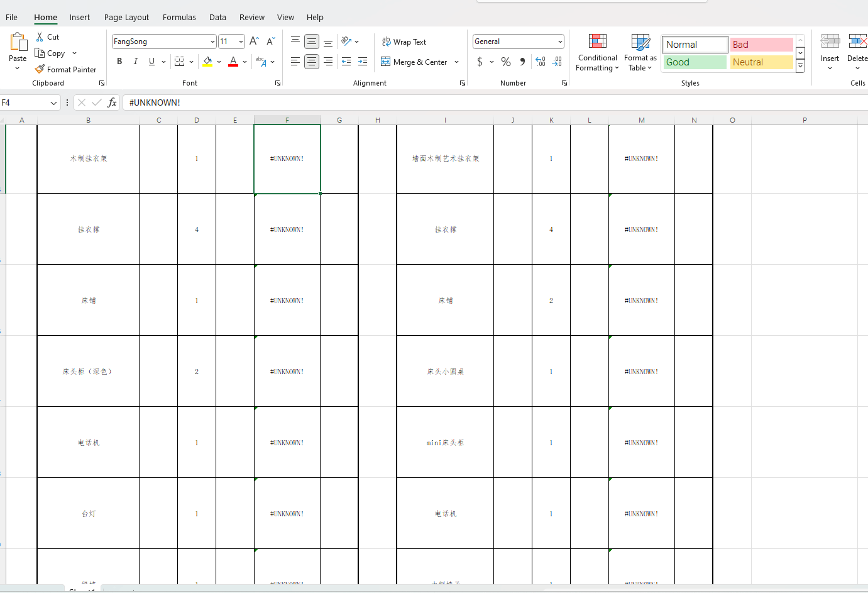Viewport: 868px width, 593px height.
Task: Switch to the Formulas tab
Action: [x=179, y=17]
